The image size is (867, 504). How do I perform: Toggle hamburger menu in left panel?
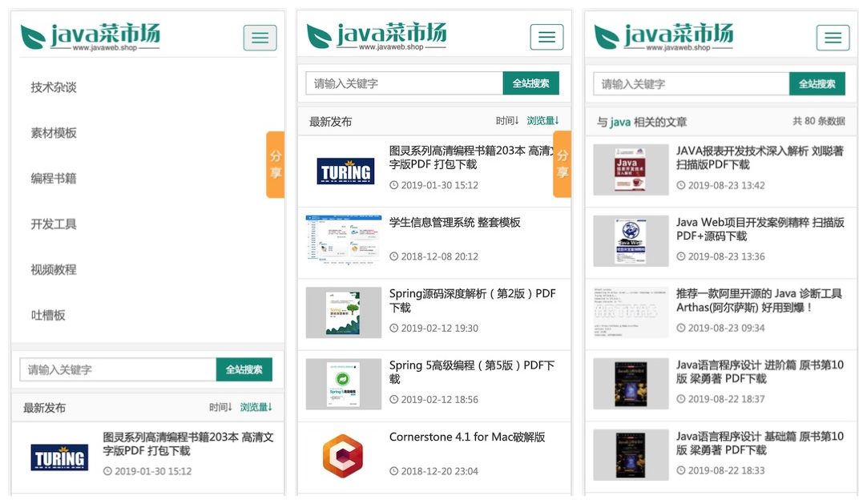(x=260, y=38)
